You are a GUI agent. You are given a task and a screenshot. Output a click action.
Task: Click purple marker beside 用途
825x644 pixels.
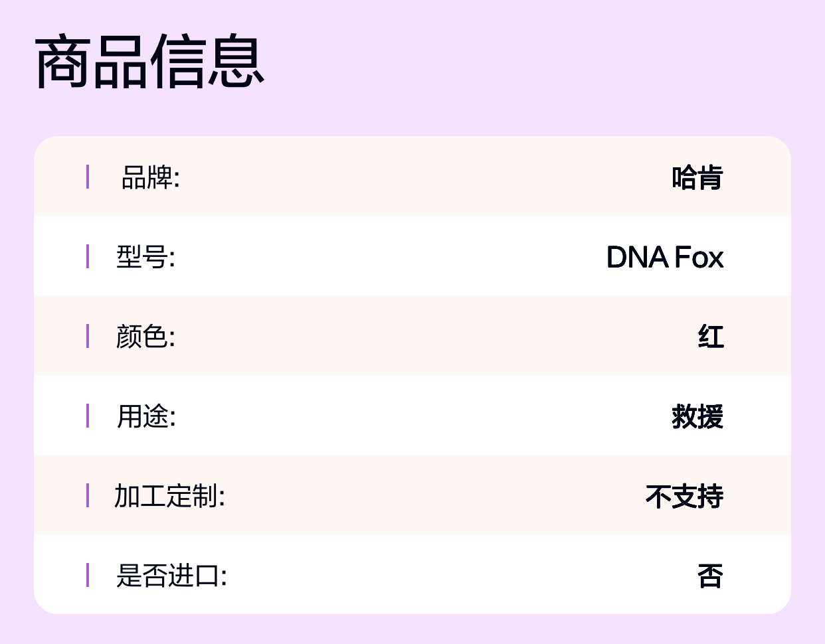tap(88, 416)
